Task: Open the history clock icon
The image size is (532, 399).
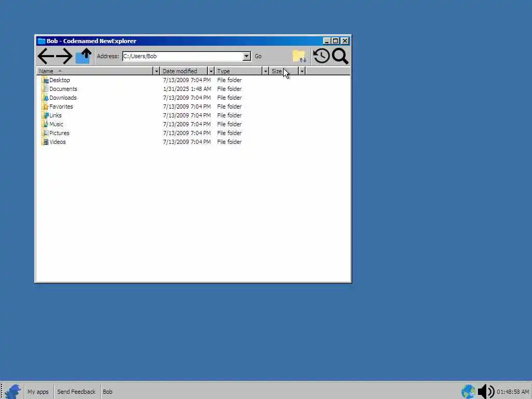Action: click(321, 56)
